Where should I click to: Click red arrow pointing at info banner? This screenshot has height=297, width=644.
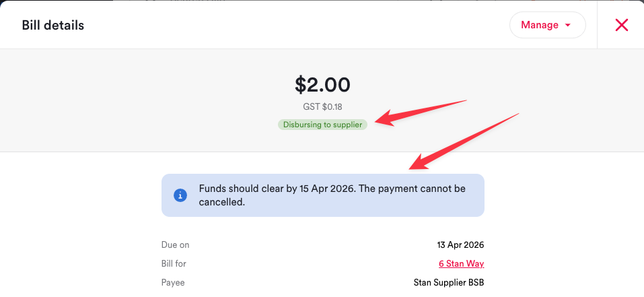(464, 141)
